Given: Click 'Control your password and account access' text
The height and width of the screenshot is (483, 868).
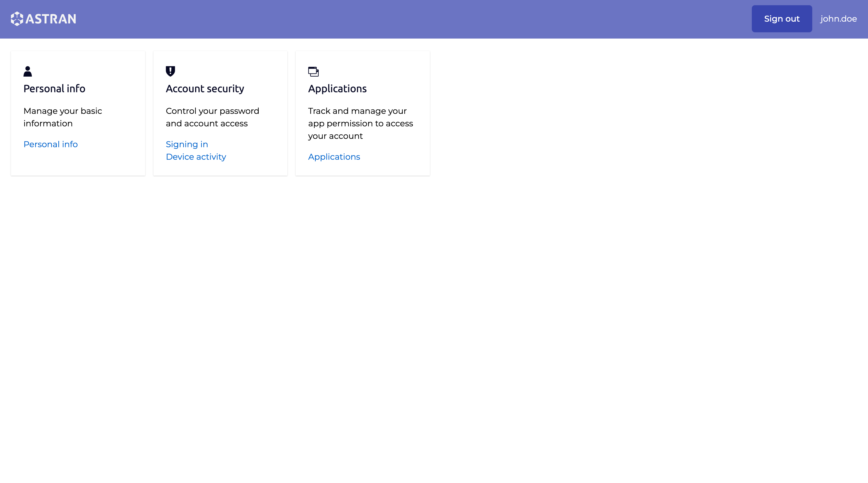Looking at the screenshot, I should click(x=212, y=117).
